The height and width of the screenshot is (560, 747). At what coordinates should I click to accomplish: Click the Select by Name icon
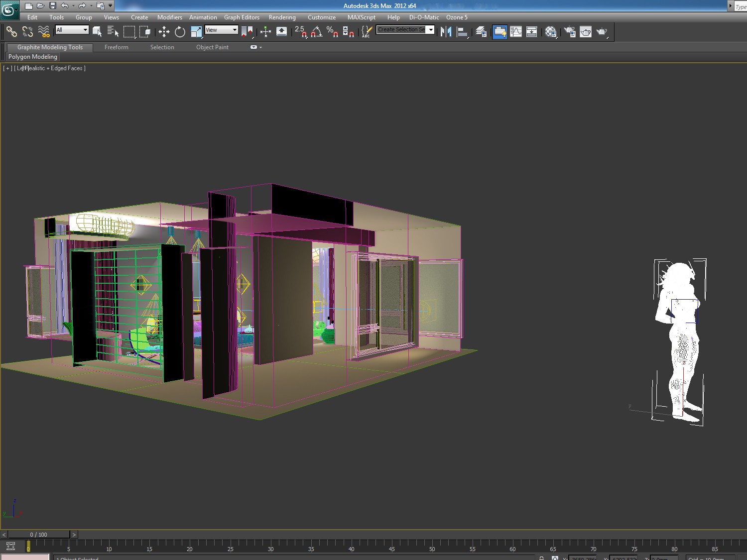pos(113,32)
